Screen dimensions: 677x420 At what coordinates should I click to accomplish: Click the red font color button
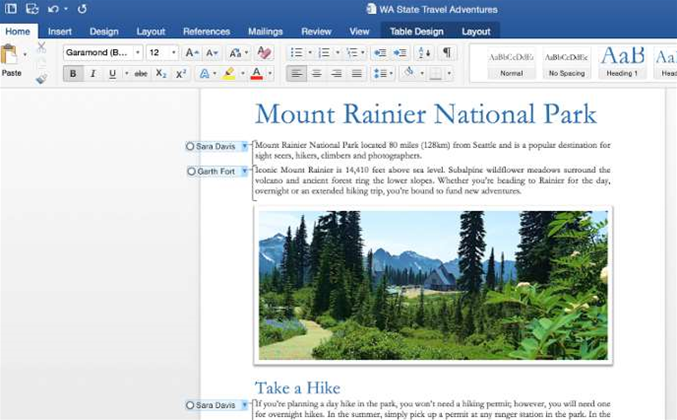tap(256, 73)
